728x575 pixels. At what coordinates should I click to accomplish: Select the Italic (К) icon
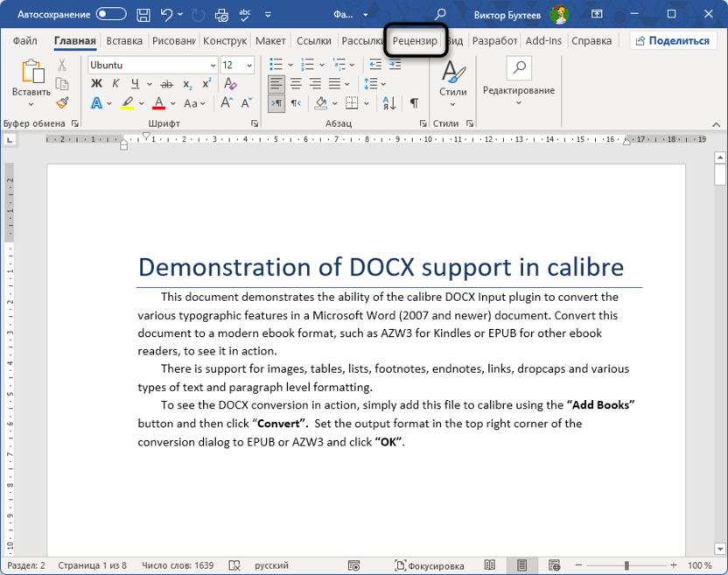pyautogui.click(x=115, y=83)
